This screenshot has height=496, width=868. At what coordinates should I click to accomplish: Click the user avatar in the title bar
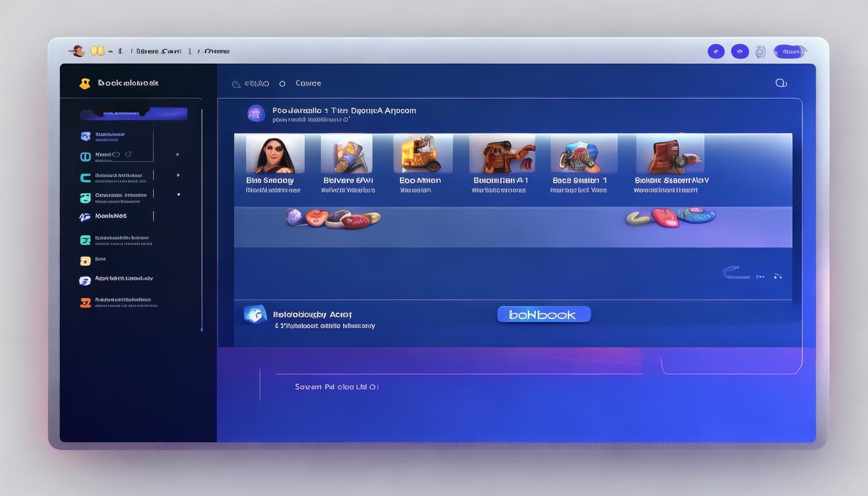click(77, 51)
